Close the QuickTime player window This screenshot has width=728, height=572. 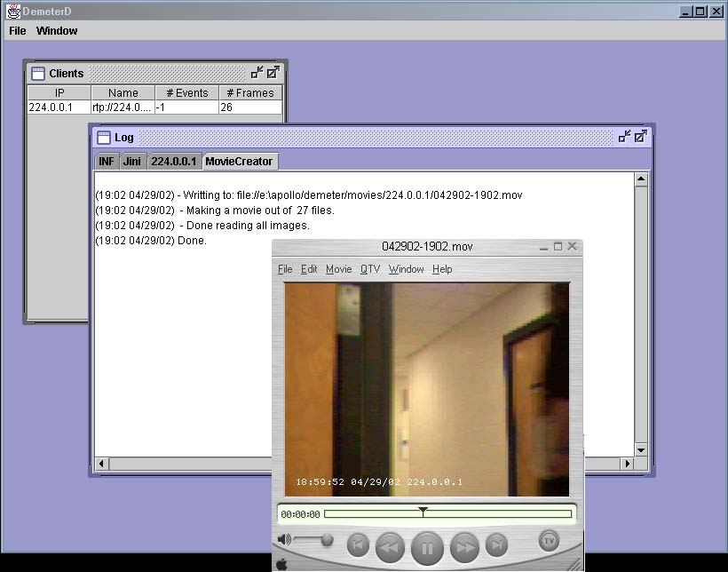click(573, 246)
